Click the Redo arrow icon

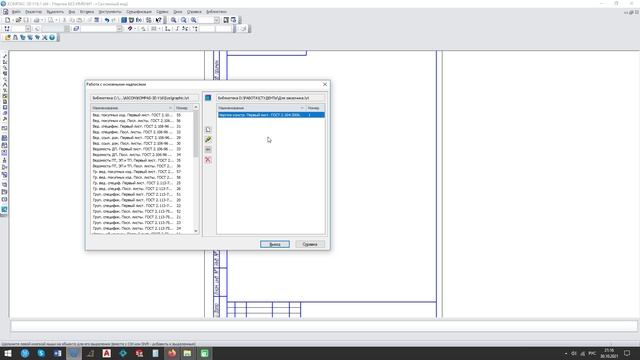(x=113, y=20)
